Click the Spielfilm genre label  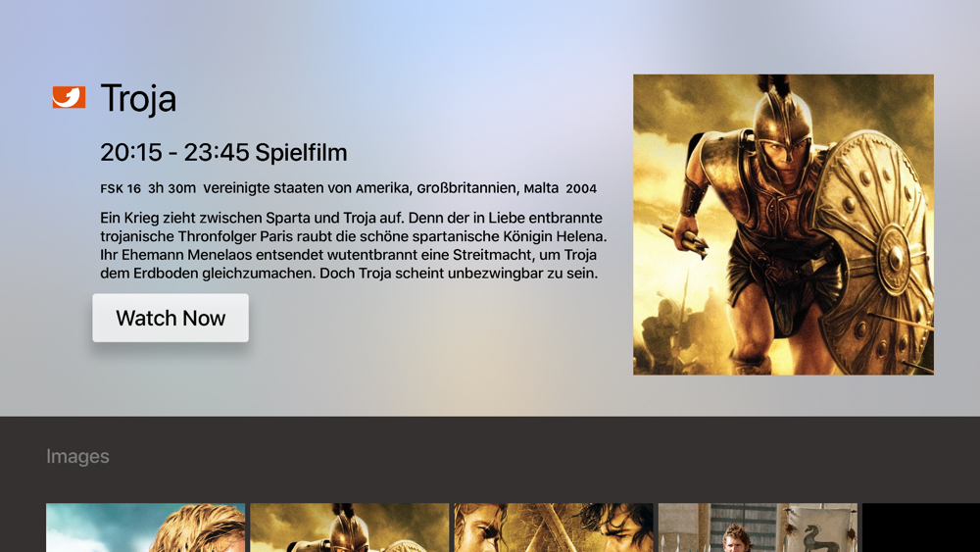tap(301, 153)
